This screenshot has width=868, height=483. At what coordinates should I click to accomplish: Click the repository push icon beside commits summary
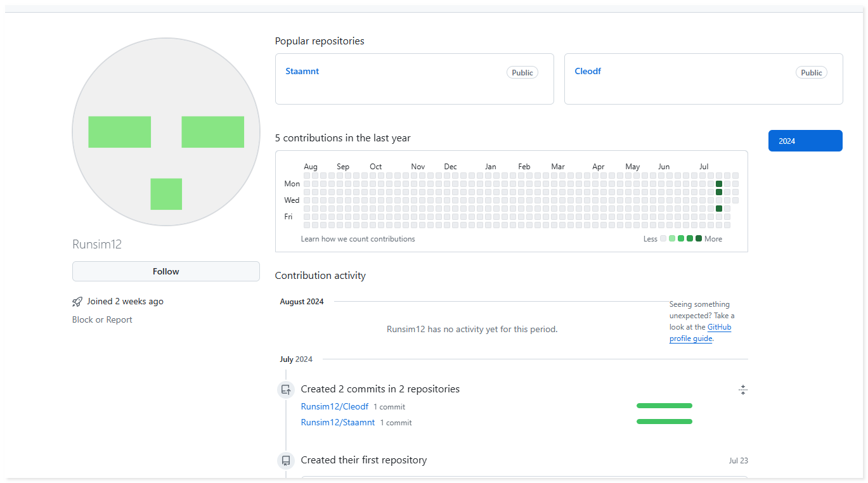pyautogui.click(x=286, y=390)
